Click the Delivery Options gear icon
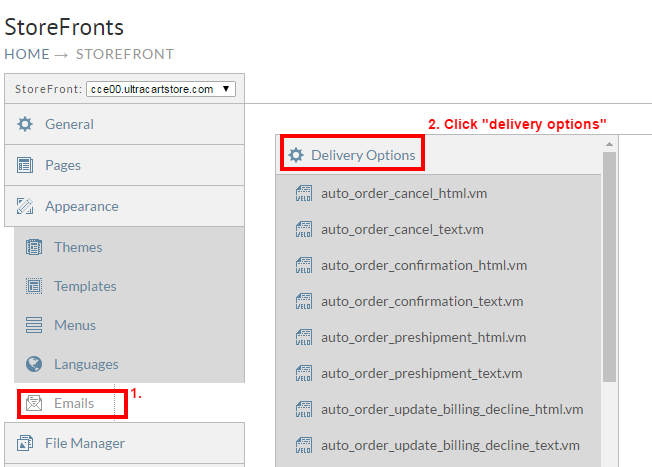The image size is (652, 467). (x=296, y=155)
